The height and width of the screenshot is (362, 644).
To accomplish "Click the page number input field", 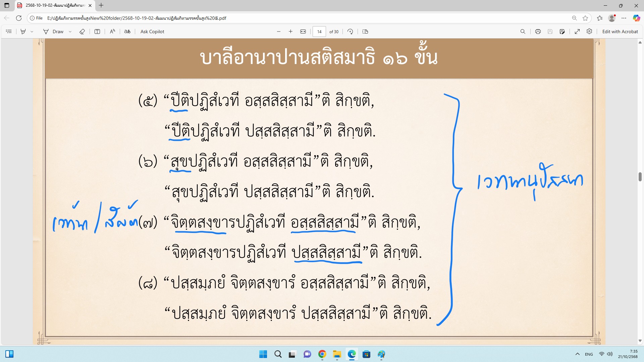I will tap(319, 32).
